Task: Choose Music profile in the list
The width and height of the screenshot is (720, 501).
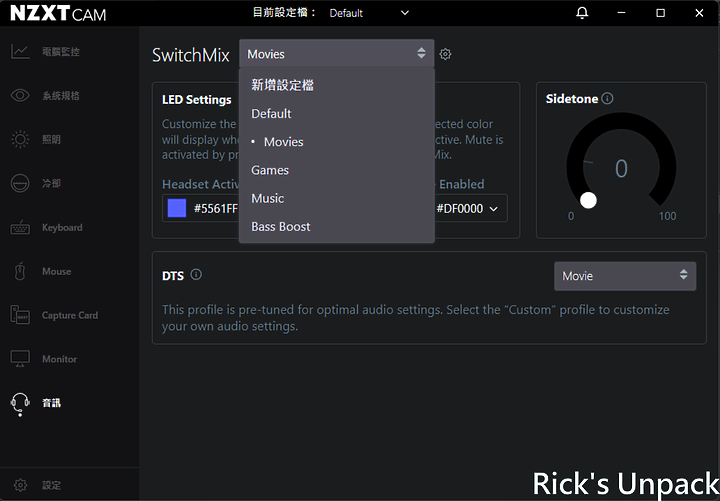Action: tap(337, 198)
